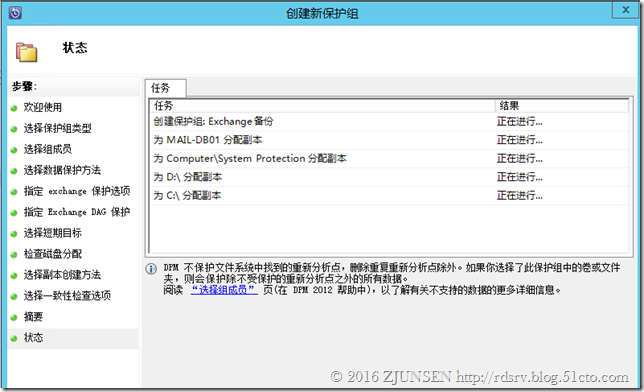Click 正在进行 result for Exchange 备份 row
This screenshot has width=644, height=392.
point(520,122)
